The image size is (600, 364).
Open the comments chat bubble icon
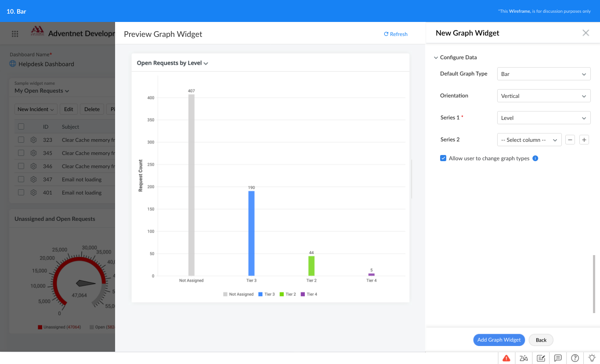pos(558,358)
